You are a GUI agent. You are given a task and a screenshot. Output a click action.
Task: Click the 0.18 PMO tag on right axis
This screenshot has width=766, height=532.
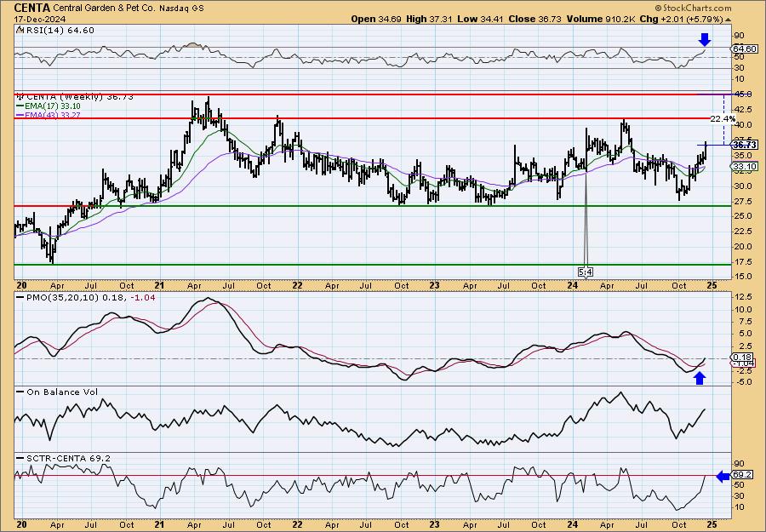(744, 358)
